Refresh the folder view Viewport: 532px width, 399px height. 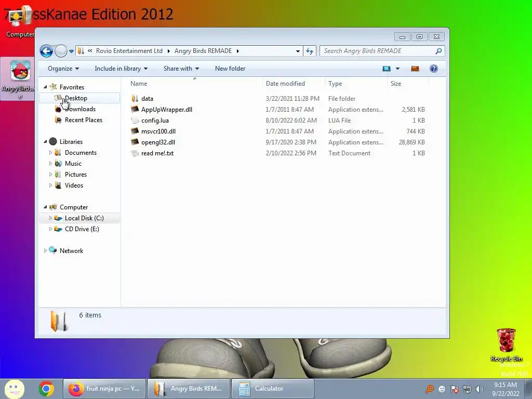(310, 51)
